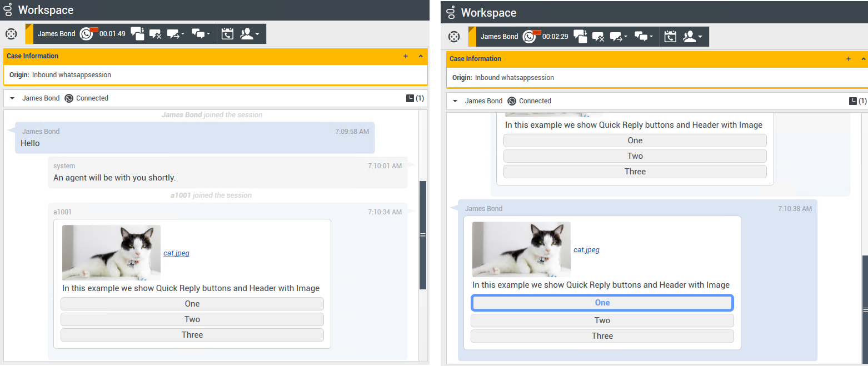The width and height of the screenshot is (868, 366).
Task: Click "Two" button in a1001's 7:10:34 message
Action: tap(192, 319)
